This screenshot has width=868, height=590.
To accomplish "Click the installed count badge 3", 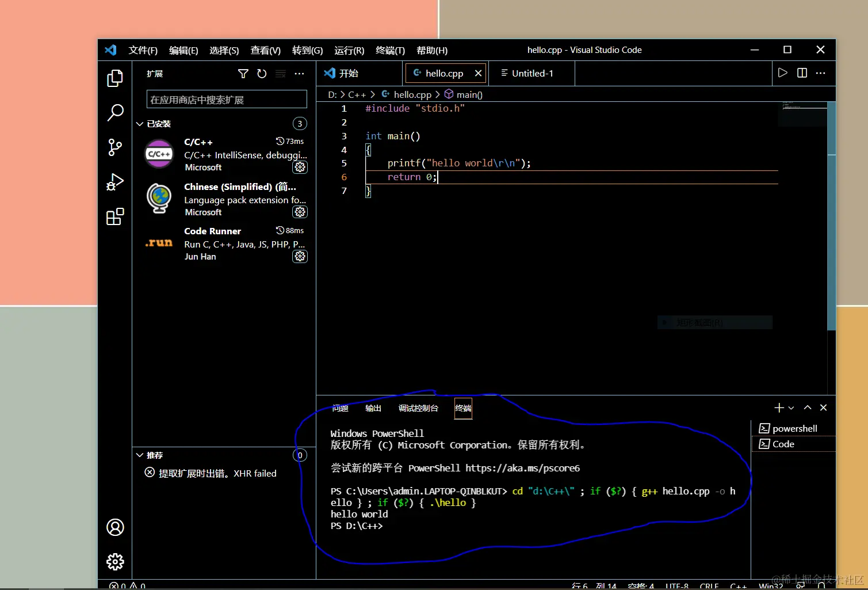I will click(x=300, y=124).
